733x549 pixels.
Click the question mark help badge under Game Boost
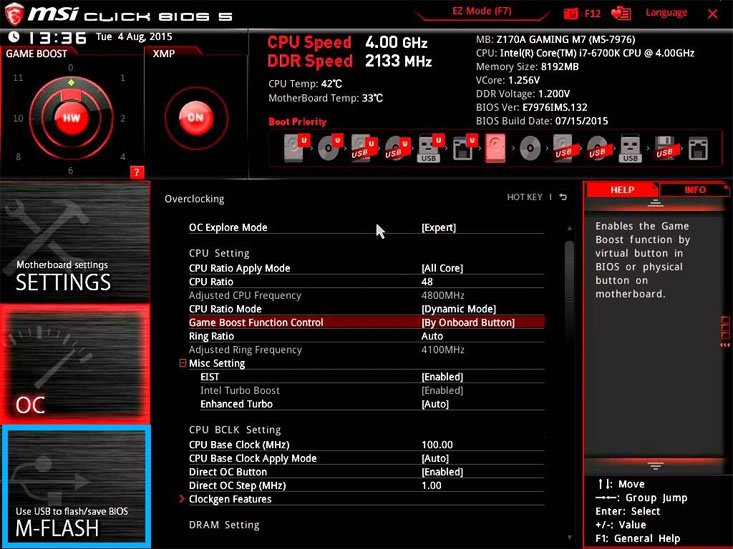[137, 172]
